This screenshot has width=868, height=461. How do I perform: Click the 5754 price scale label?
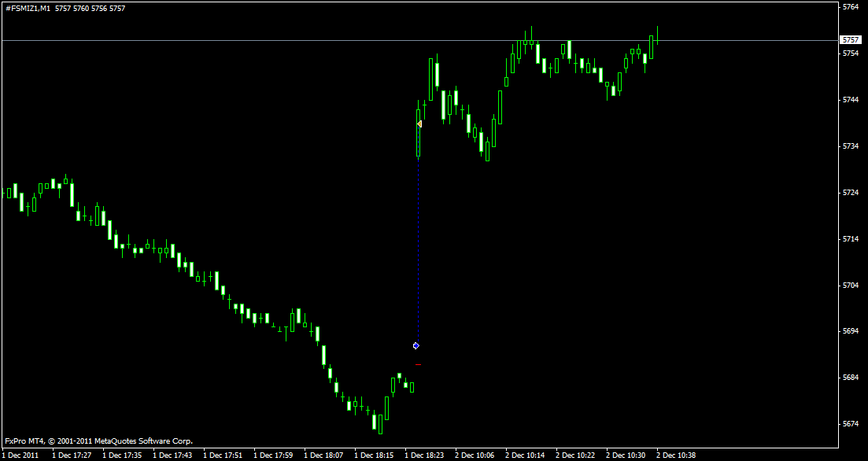point(851,53)
